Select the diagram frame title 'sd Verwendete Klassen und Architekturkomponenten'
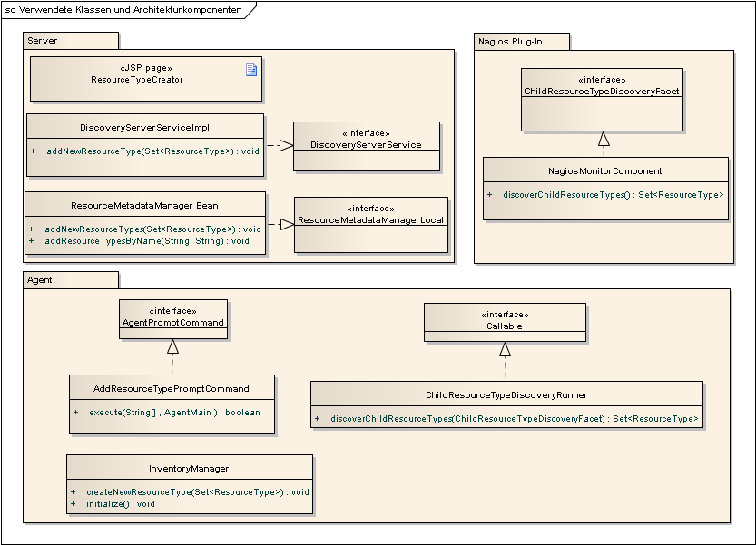 (x=123, y=10)
